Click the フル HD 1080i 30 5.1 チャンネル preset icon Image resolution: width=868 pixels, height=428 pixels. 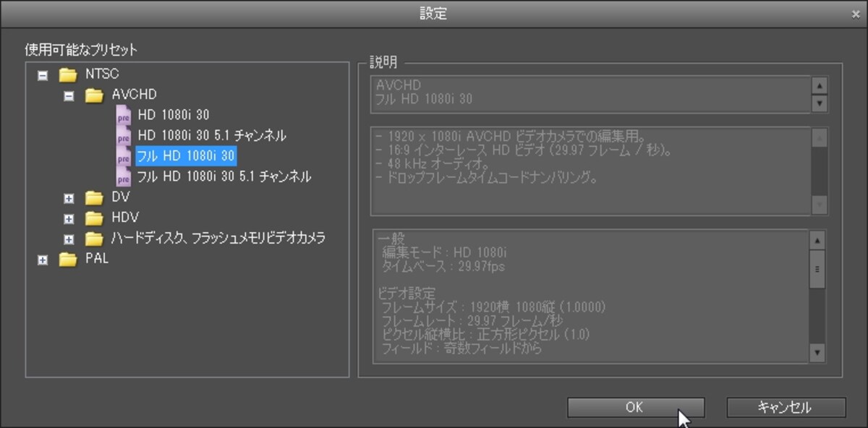click(x=124, y=176)
